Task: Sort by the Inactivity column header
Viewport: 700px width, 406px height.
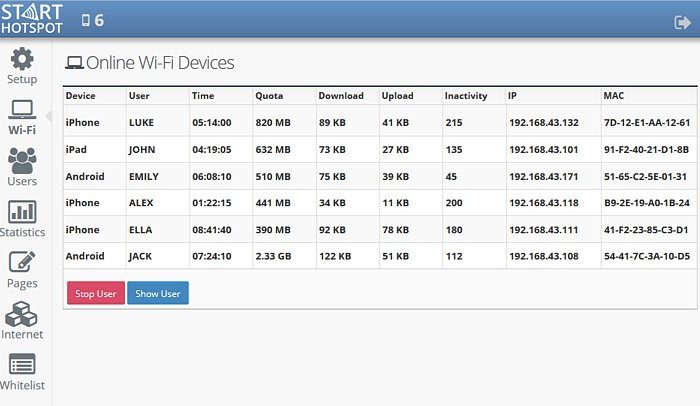Action: coord(466,96)
